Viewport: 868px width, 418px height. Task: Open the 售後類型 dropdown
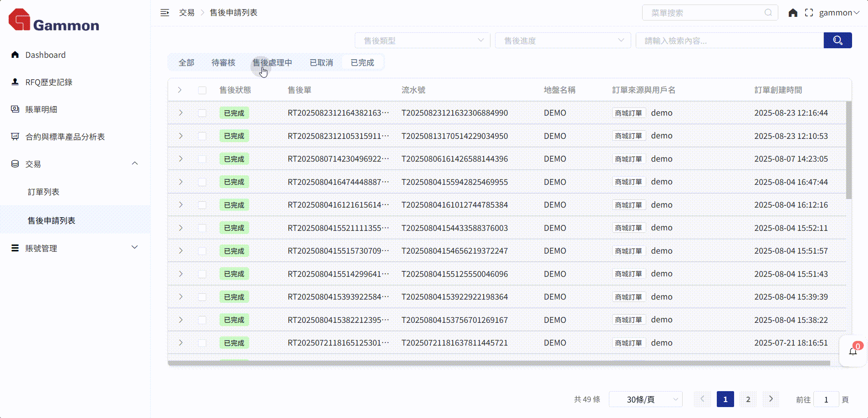pyautogui.click(x=422, y=41)
